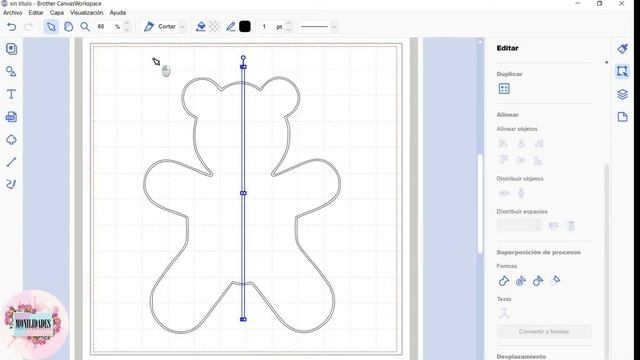Click the middle handle of selected line

[x=243, y=193]
